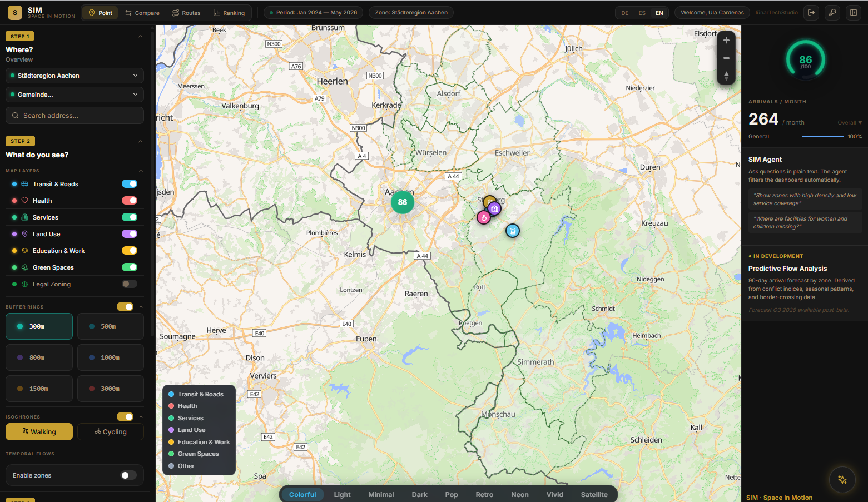
Task: Zoom in the map with plus icon
Action: click(x=726, y=41)
